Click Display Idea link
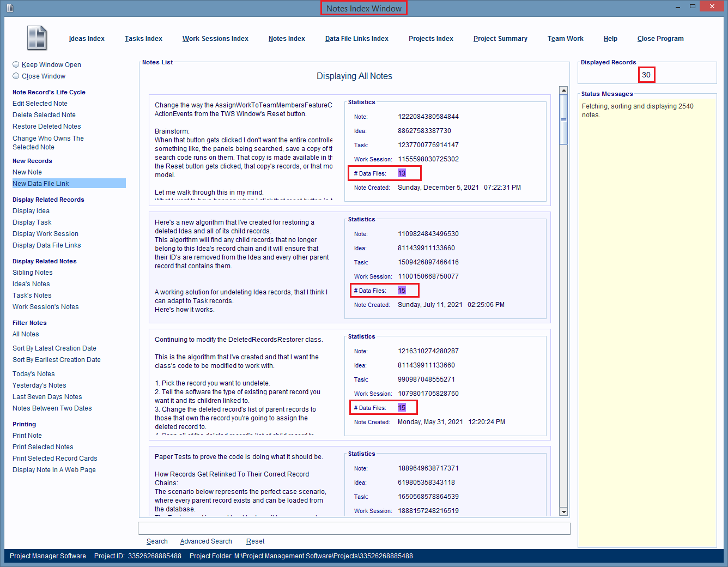 (x=31, y=211)
